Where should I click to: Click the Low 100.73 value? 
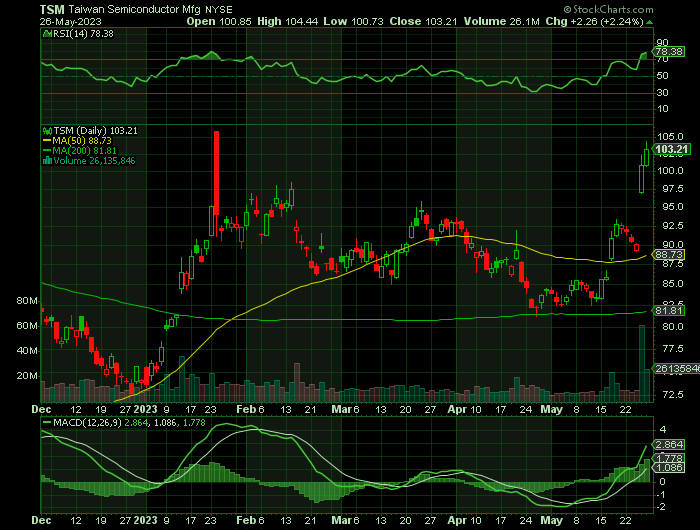353,21
